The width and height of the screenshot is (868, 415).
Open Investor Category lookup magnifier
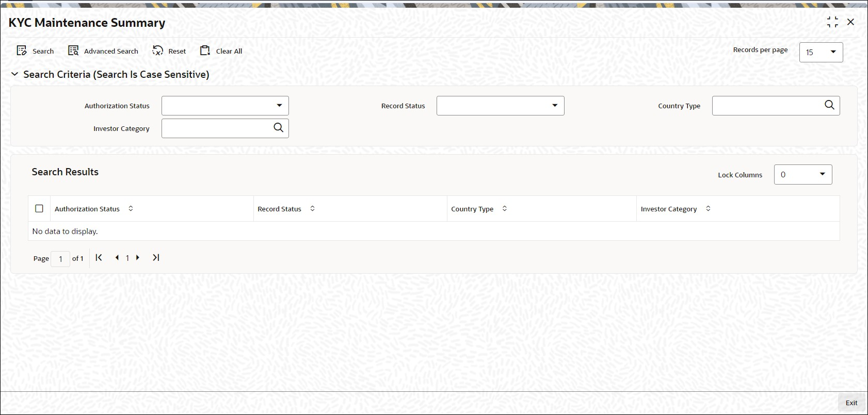click(278, 128)
